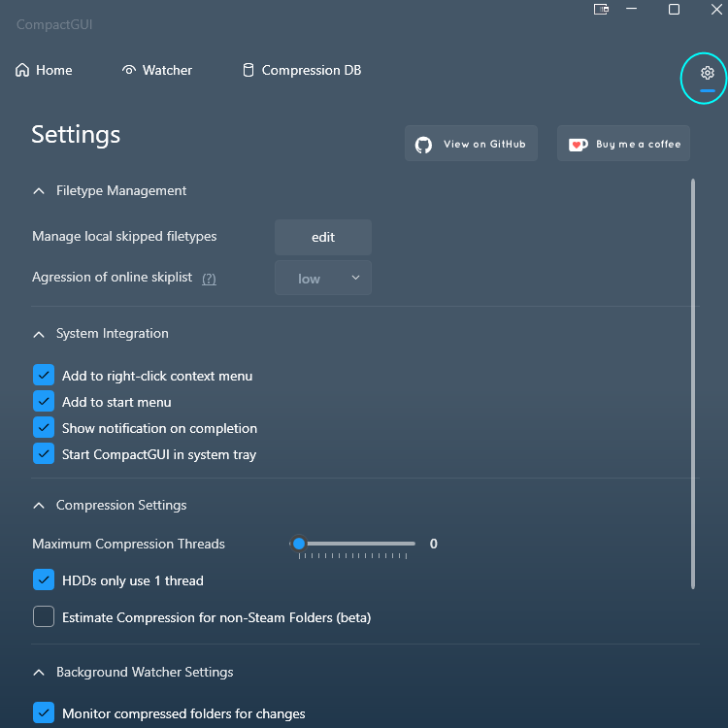Viewport: 728px width, 728px height.
Task: Click the Buy me a coffee label
Action: (639, 144)
